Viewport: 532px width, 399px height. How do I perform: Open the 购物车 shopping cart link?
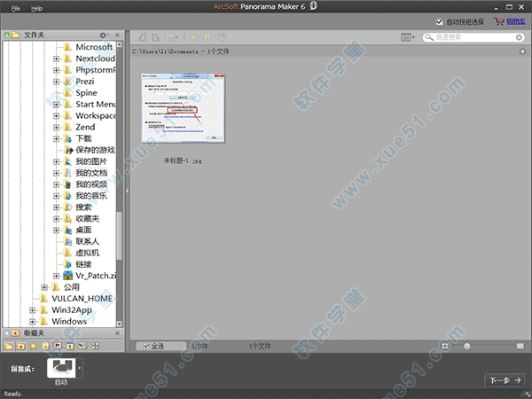point(516,21)
